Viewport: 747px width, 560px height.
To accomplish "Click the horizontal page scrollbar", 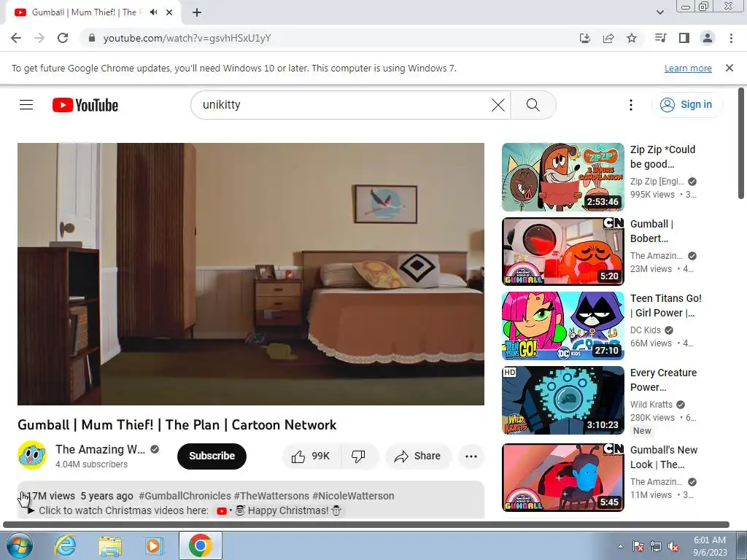I will [366, 524].
